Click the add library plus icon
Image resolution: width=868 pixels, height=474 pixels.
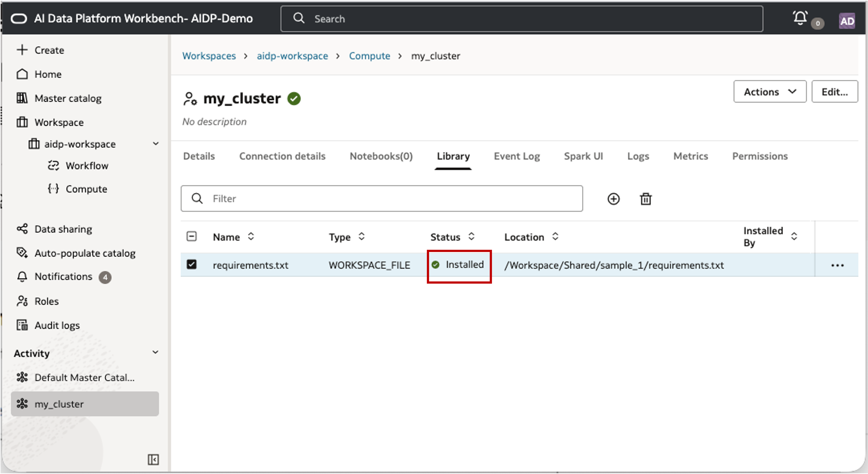pos(613,199)
